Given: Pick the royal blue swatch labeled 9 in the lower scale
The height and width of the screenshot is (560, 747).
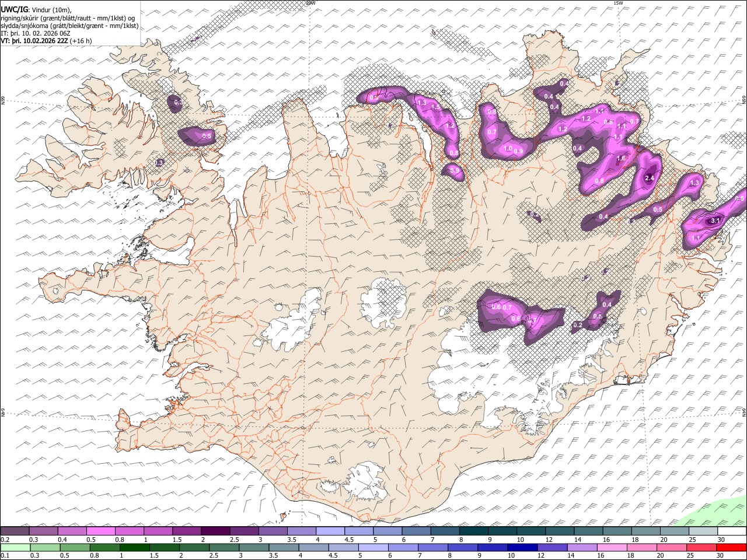Looking at the screenshot, I should point(493,547).
